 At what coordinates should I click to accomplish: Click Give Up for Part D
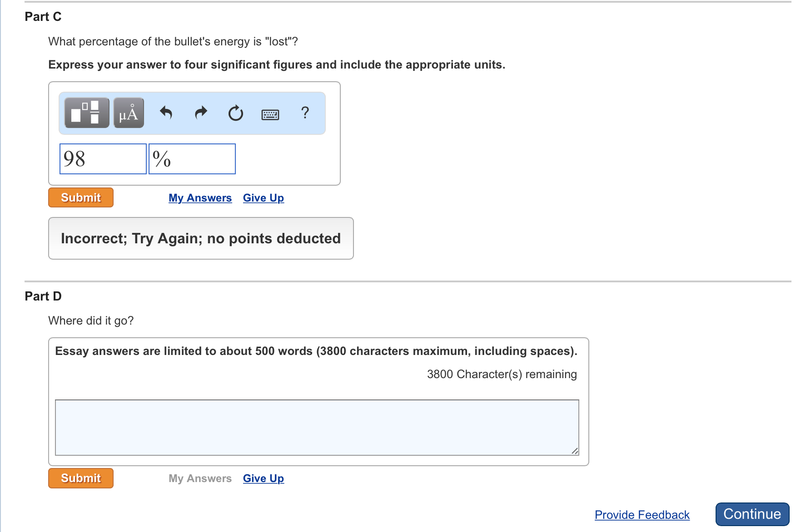click(x=264, y=478)
